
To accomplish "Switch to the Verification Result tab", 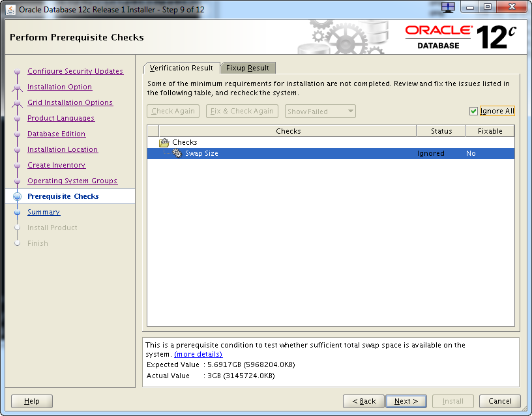I will 181,68.
